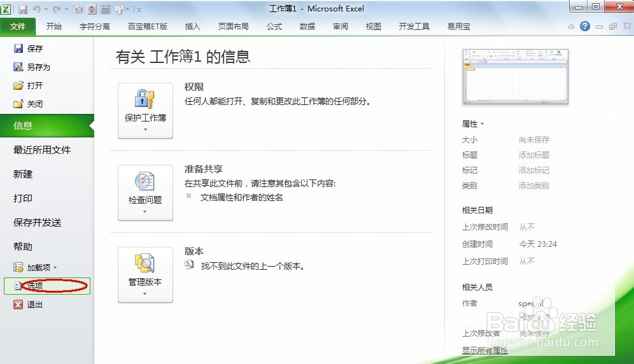The height and width of the screenshot is (364, 634).
Task: Click the Save icon in Quick Access Toolbar
Action: pyautogui.click(x=23, y=9)
